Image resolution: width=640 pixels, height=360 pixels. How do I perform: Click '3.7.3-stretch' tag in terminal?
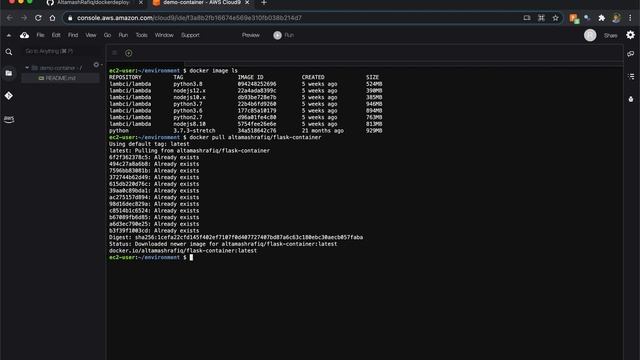pyautogui.click(x=194, y=131)
